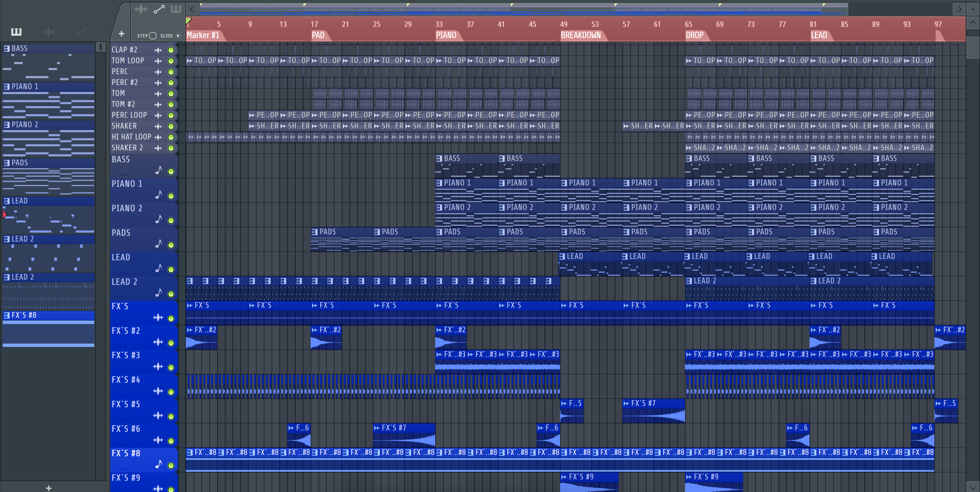Open BASS pattern menu icon in picker
Image resolution: width=980 pixels, height=492 pixels.
(x=6, y=48)
